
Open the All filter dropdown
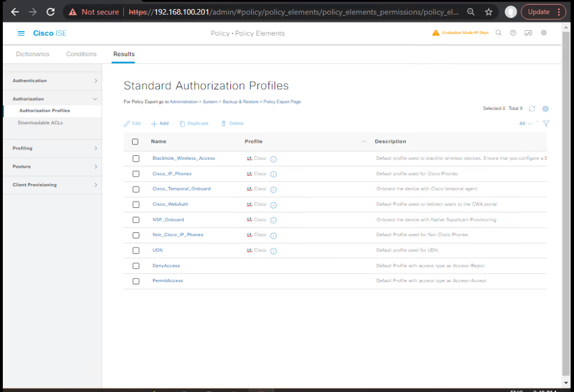tap(526, 123)
